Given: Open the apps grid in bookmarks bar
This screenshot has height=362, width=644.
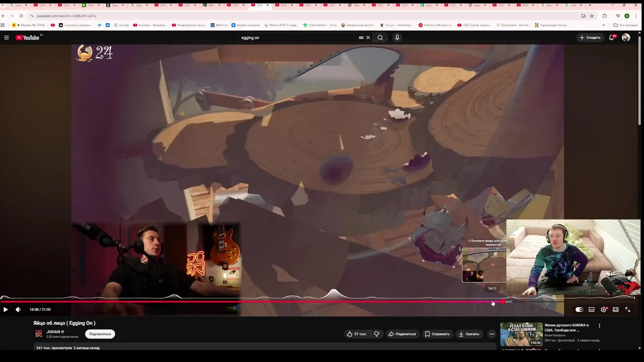Looking at the screenshot, I should [x=3, y=25].
